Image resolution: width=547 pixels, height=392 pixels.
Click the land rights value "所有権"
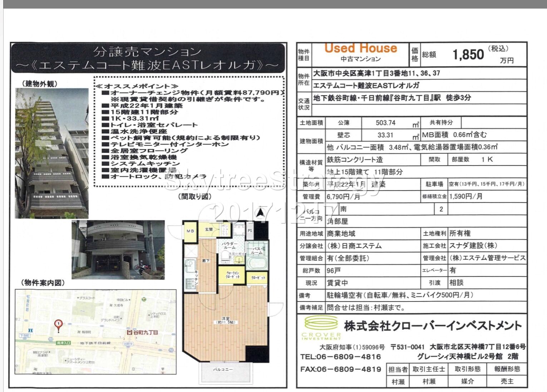(x=460, y=234)
